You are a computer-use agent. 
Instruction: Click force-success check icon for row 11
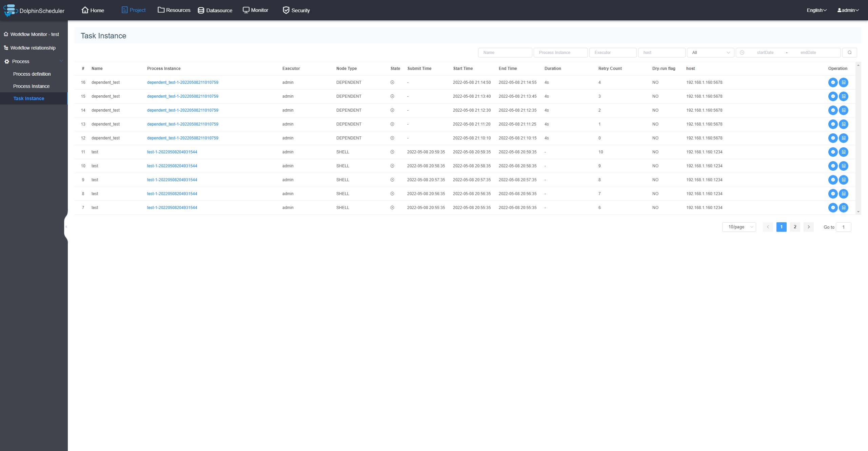833,152
